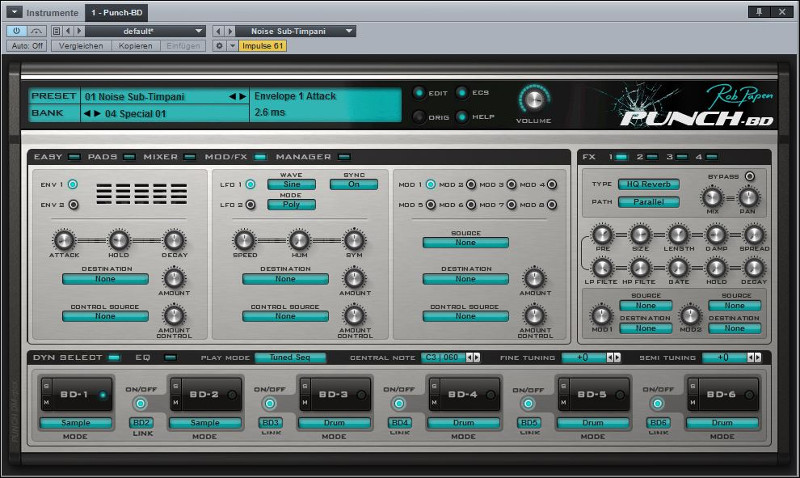This screenshot has height=478, width=800.
Task: Select MOD 5 radio button
Action: click(x=431, y=205)
